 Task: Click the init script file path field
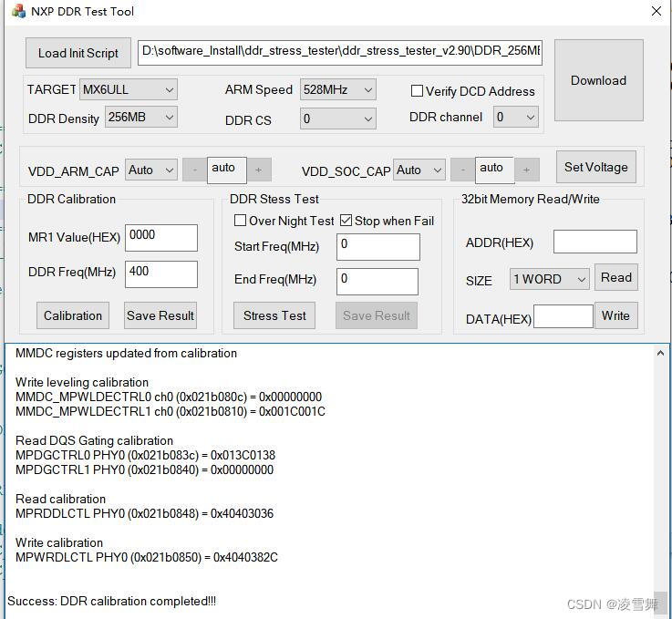pyautogui.click(x=340, y=52)
